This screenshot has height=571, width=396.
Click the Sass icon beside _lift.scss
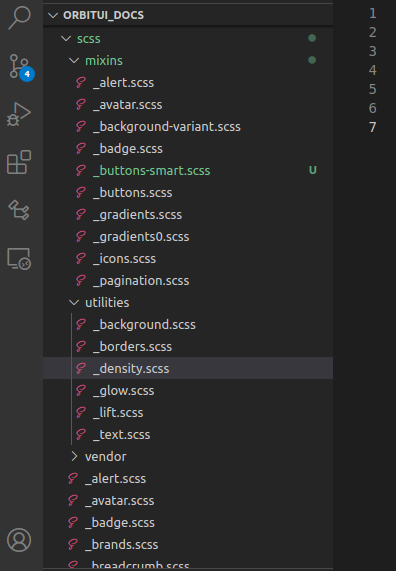tap(81, 413)
